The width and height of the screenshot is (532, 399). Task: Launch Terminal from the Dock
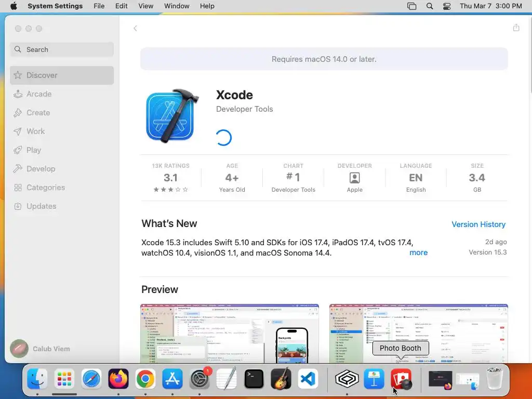[x=254, y=379]
